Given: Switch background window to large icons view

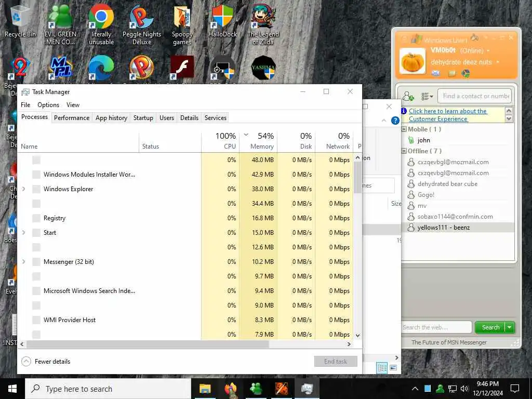Looking at the screenshot, I should coord(393,368).
